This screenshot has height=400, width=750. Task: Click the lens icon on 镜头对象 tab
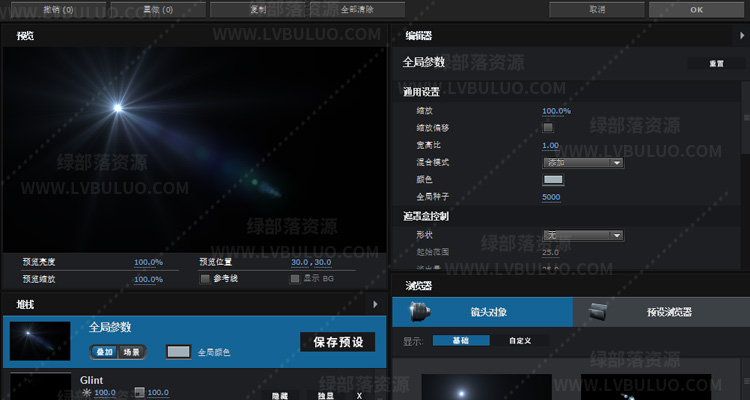[419, 312]
